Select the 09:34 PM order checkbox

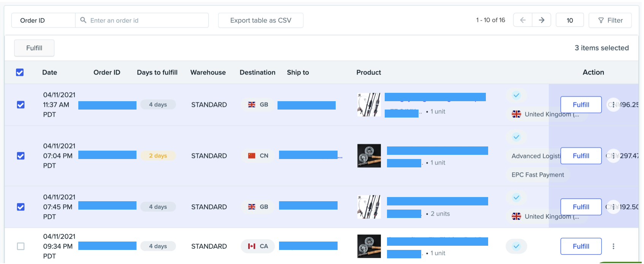[x=21, y=247]
